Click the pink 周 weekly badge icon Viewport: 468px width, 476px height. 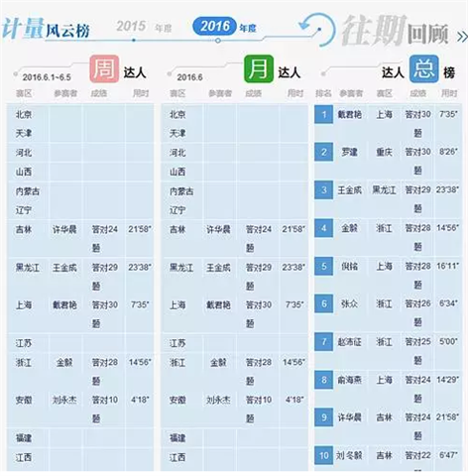pyautogui.click(x=104, y=68)
